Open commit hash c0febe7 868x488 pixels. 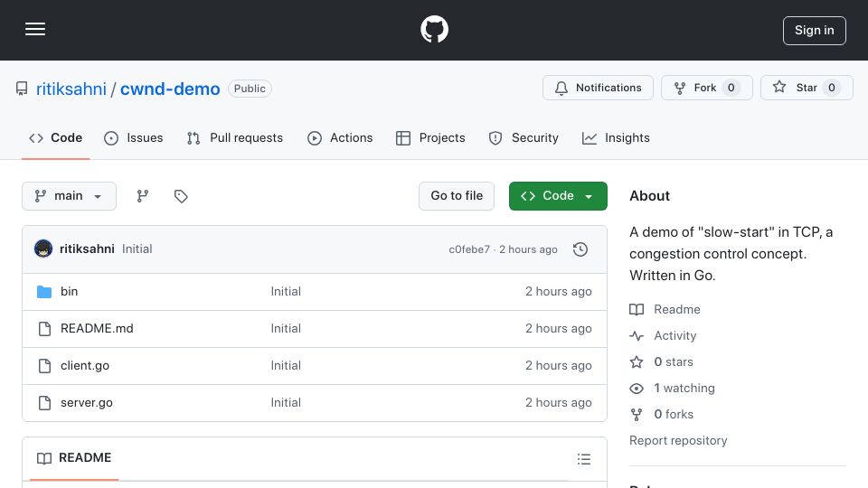pyautogui.click(x=469, y=249)
